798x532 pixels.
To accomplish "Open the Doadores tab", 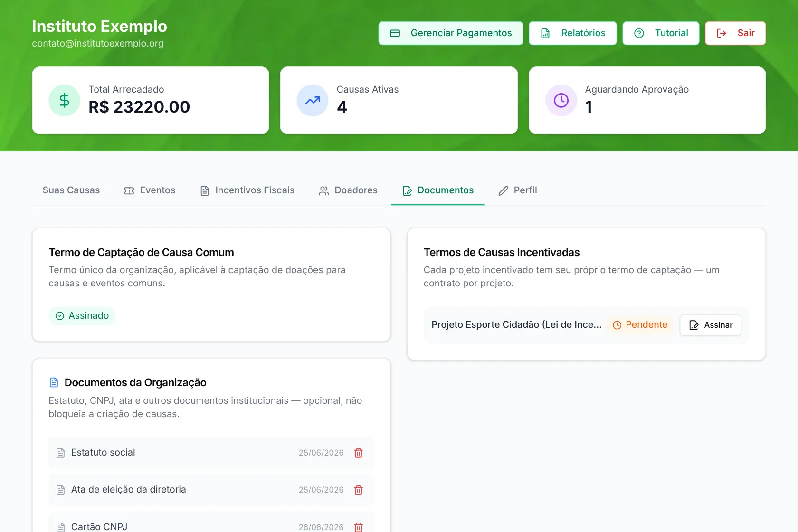I will tap(348, 190).
